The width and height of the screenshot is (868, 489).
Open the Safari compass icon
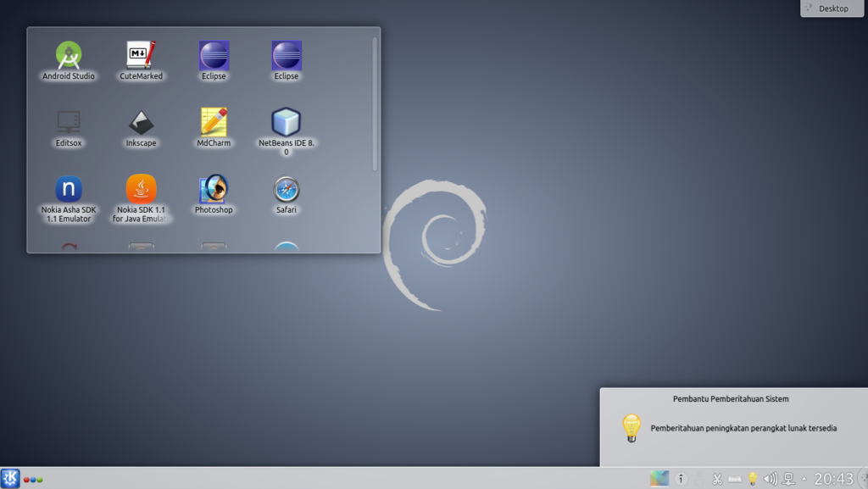point(287,189)
